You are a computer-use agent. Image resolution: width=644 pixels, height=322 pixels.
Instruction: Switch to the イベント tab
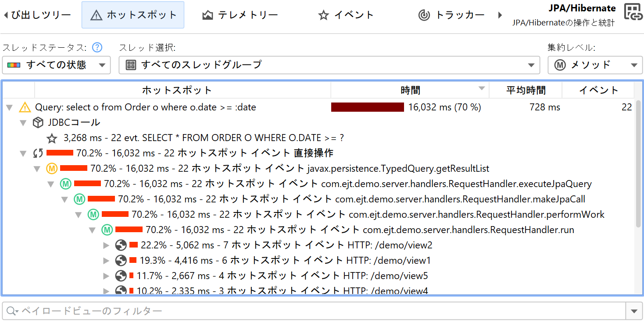click(346, 15)
